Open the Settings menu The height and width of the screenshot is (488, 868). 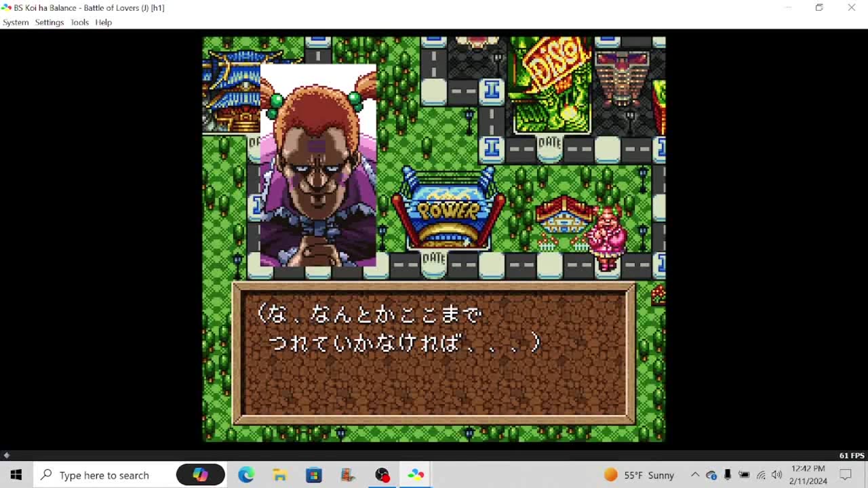pyautogui.click(x=50, y=22)
